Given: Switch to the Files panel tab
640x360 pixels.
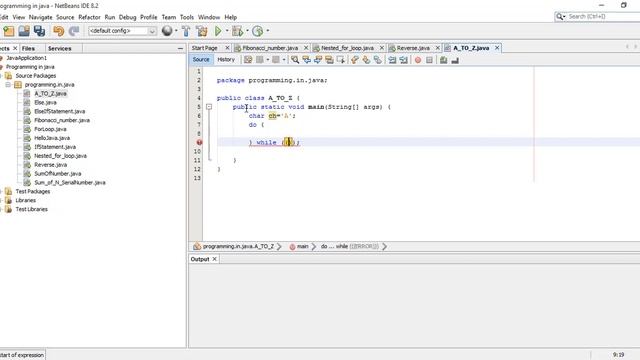Looking at the screenshot, I should coord(28,49).
